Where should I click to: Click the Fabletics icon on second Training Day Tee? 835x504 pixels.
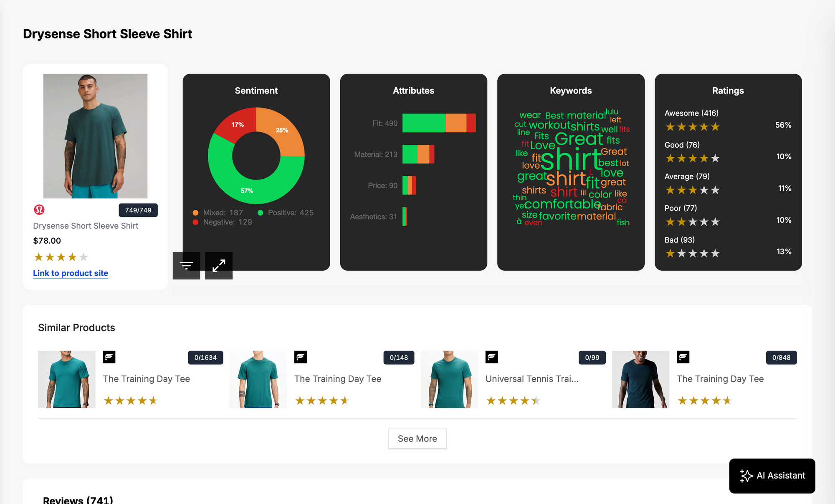click(x=301, y=358)
